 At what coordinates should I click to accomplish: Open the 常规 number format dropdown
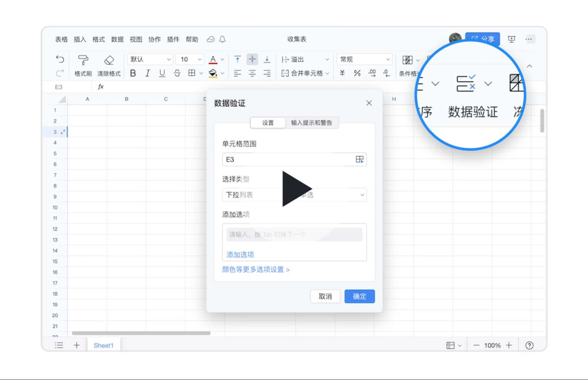(364, 59)
